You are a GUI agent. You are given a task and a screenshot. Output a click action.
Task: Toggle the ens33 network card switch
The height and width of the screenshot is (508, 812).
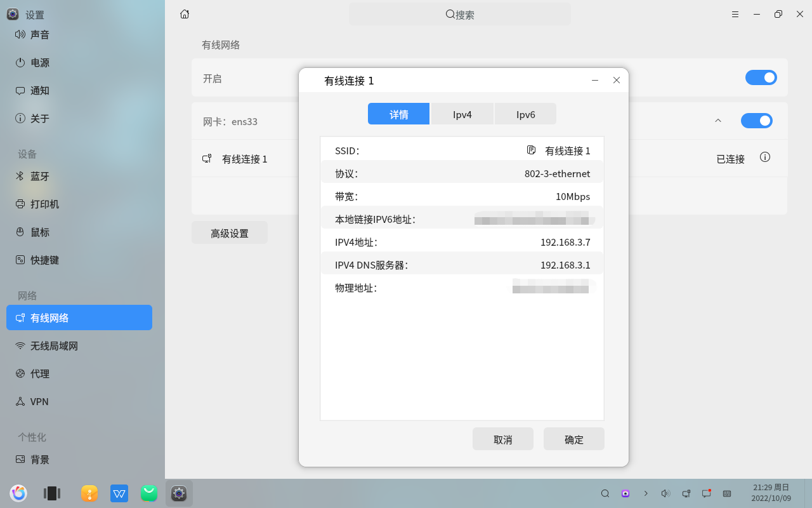(757, 121)
